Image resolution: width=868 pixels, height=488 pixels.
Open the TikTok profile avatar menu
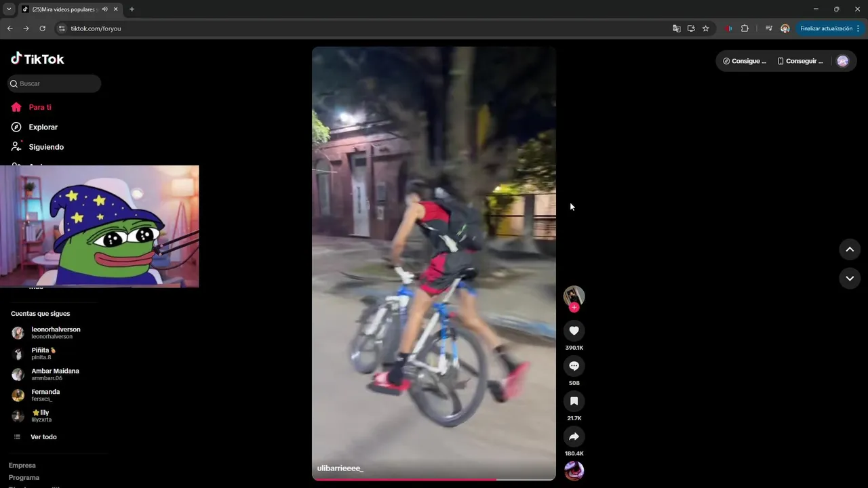[x=843, y=61]
